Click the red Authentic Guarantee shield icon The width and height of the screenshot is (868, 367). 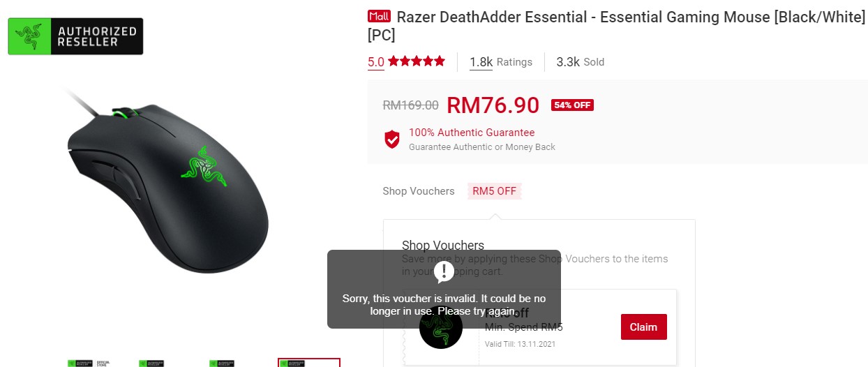click(392, 139)
